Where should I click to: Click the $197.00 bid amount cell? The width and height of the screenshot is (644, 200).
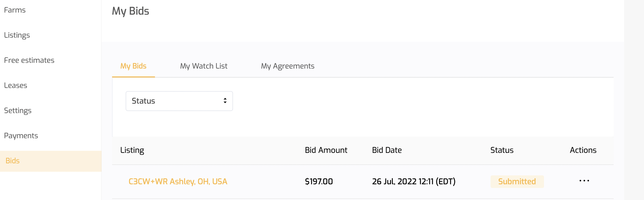319,181
